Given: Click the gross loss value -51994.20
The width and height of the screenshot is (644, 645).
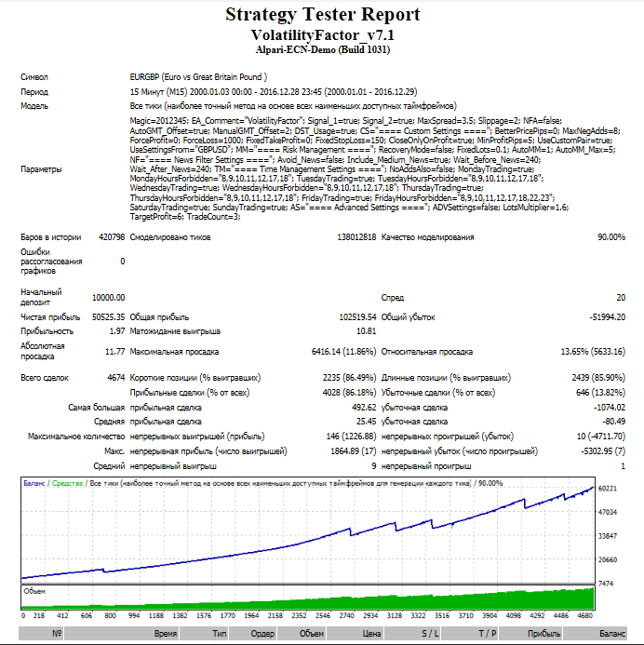Looking at the screenshot, I should point(607,317).
